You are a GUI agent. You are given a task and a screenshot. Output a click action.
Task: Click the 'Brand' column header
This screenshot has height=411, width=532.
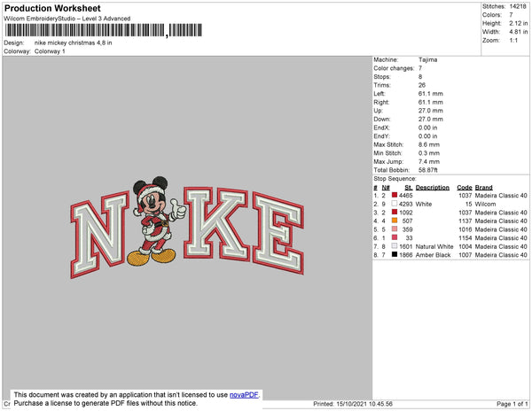point(484,188)
